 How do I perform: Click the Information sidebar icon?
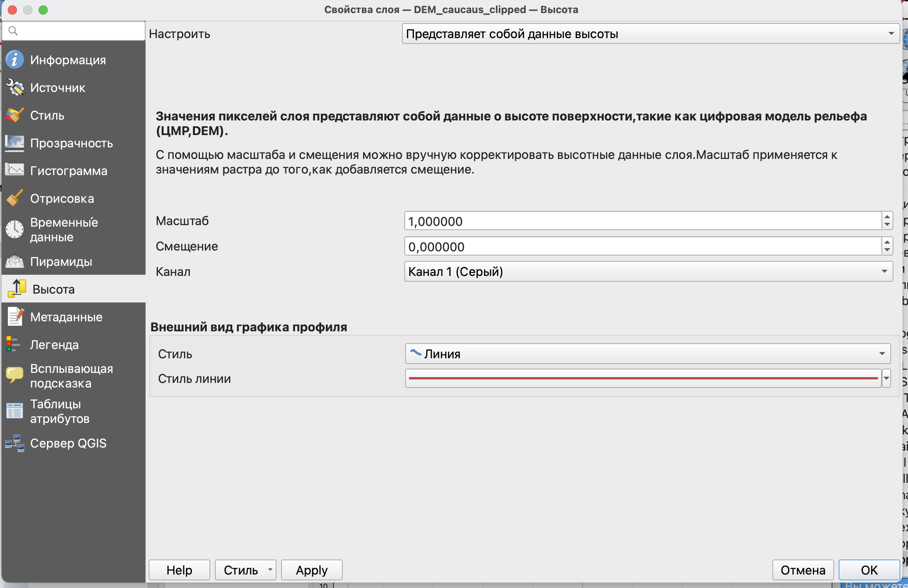point(15,60)
